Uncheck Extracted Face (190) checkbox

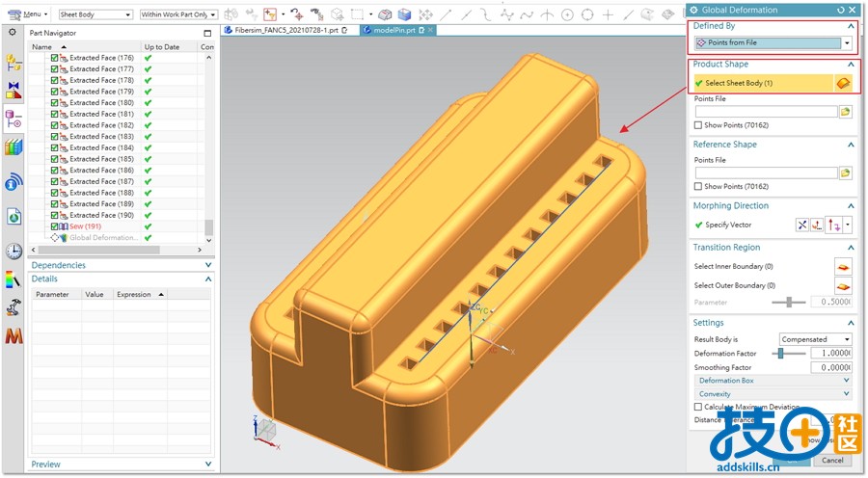tap(54, 215)
